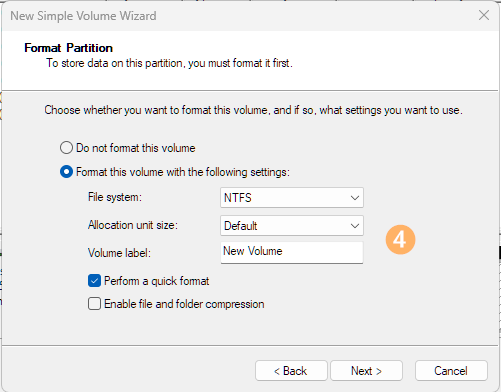Viewport: 501px width, 392px height.
Task: Go to previous step with Back button
Action: 291,371
